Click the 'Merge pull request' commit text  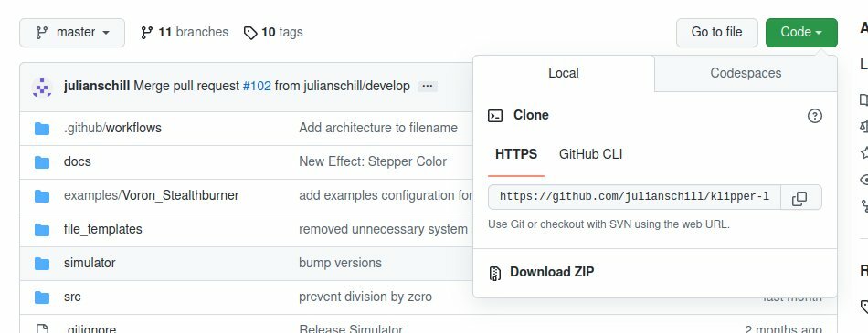click(x=186, y=87)
